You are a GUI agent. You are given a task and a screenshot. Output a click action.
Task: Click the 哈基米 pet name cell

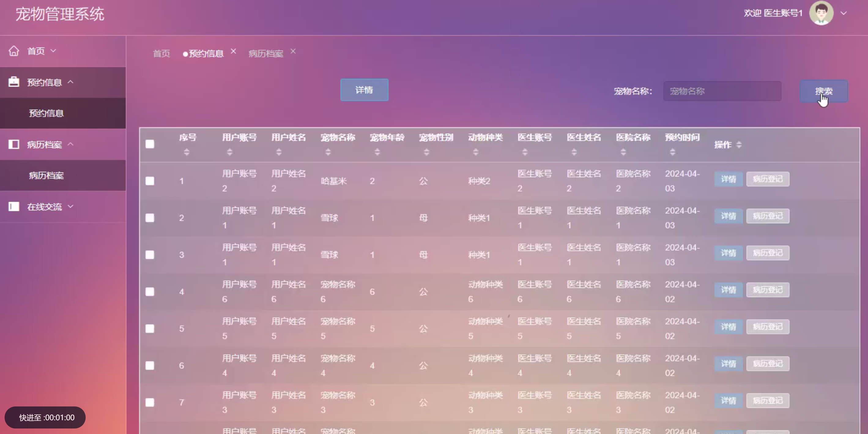334,181
